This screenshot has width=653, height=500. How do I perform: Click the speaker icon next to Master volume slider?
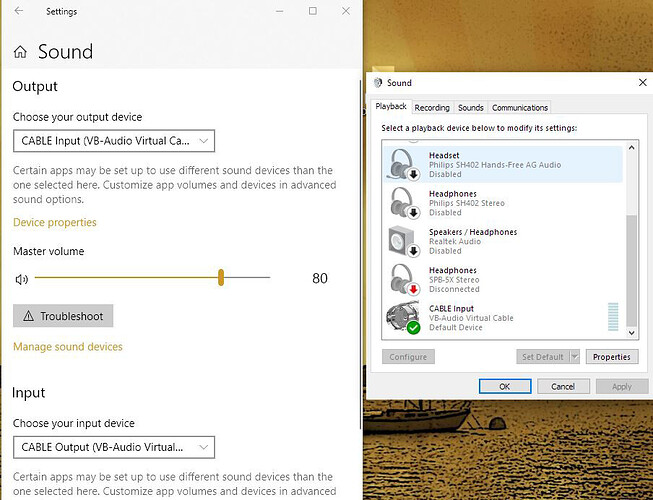point(22,279)
